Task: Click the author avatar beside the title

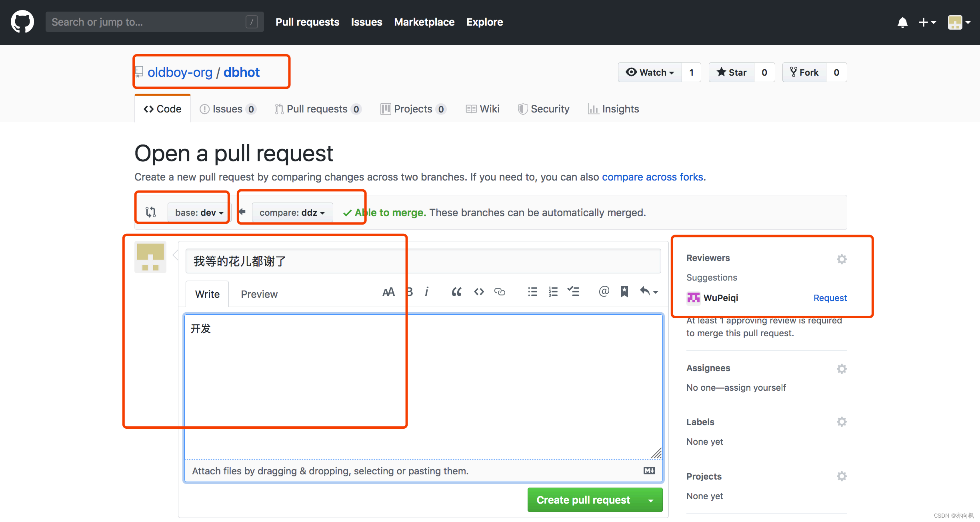Action: point(150,257)
